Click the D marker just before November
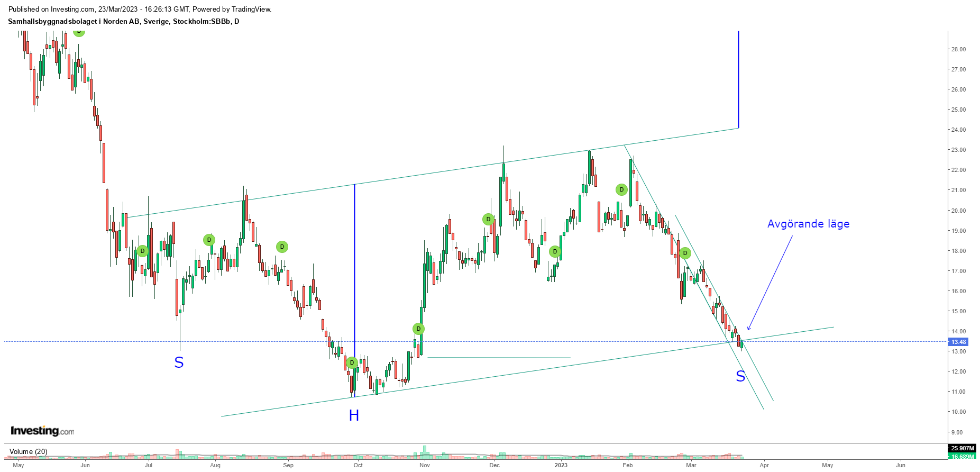 pyautogui.click(x=418, y=329)
